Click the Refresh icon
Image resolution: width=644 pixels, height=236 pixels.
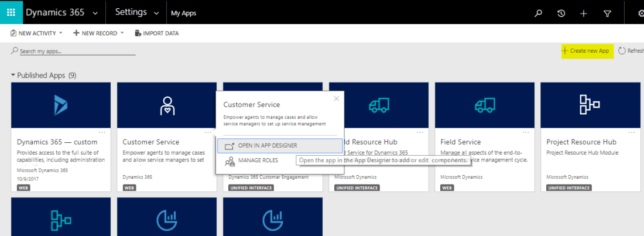(x=622, y=51)
